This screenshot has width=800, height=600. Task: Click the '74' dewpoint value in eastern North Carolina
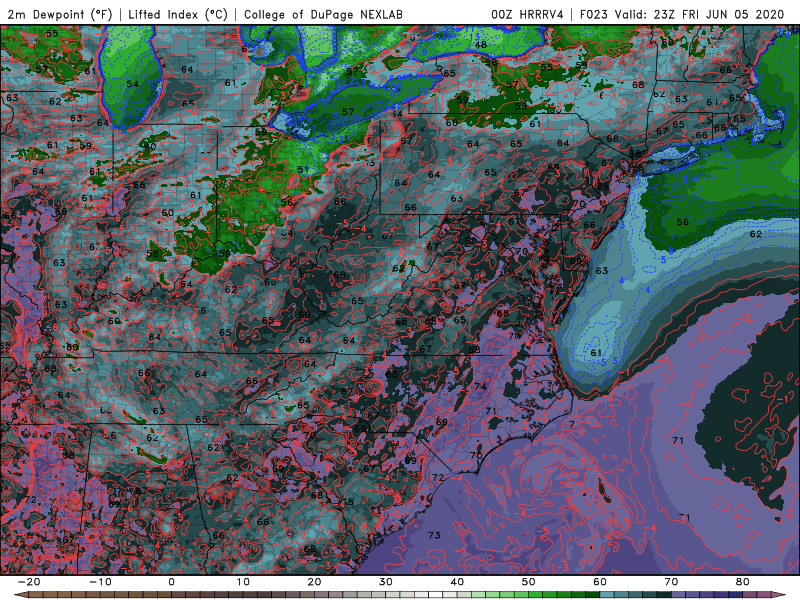coord(480,387)
